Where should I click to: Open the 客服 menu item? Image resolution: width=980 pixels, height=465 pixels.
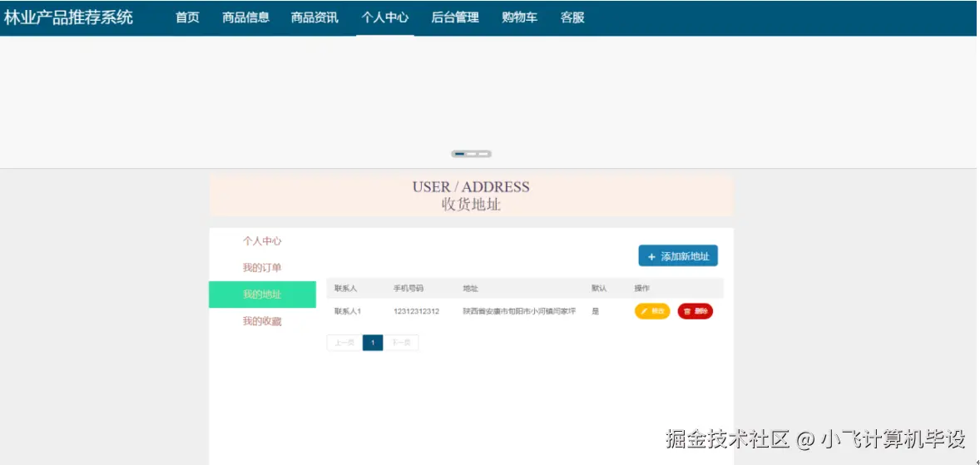pos(572,17)
